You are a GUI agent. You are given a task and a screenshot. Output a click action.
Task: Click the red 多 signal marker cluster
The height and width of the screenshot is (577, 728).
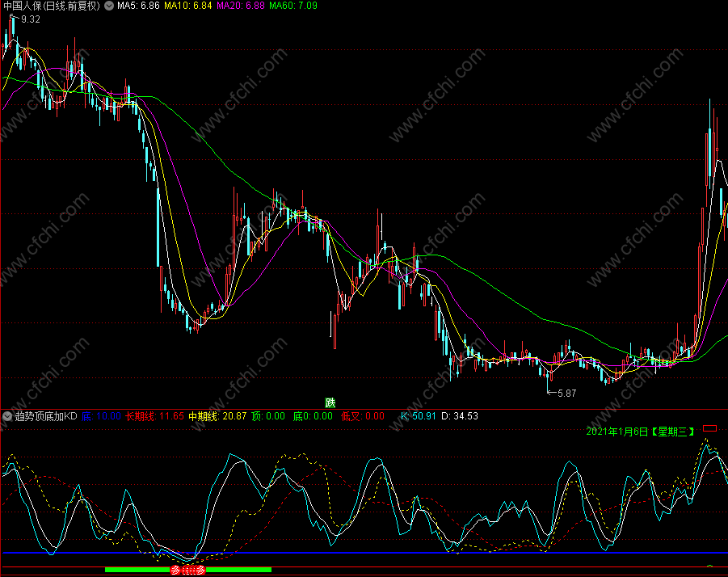(x=187, y=570)
